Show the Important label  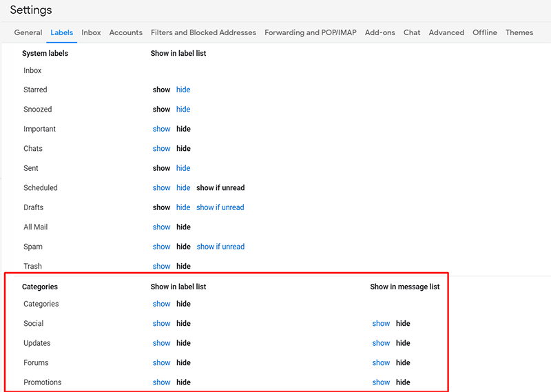(x=161, y=129)
